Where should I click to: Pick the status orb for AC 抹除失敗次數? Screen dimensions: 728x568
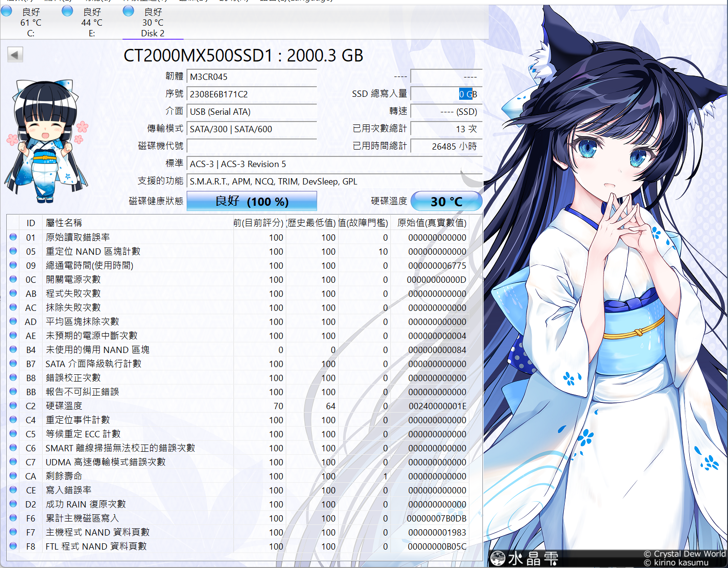(13, 307)
